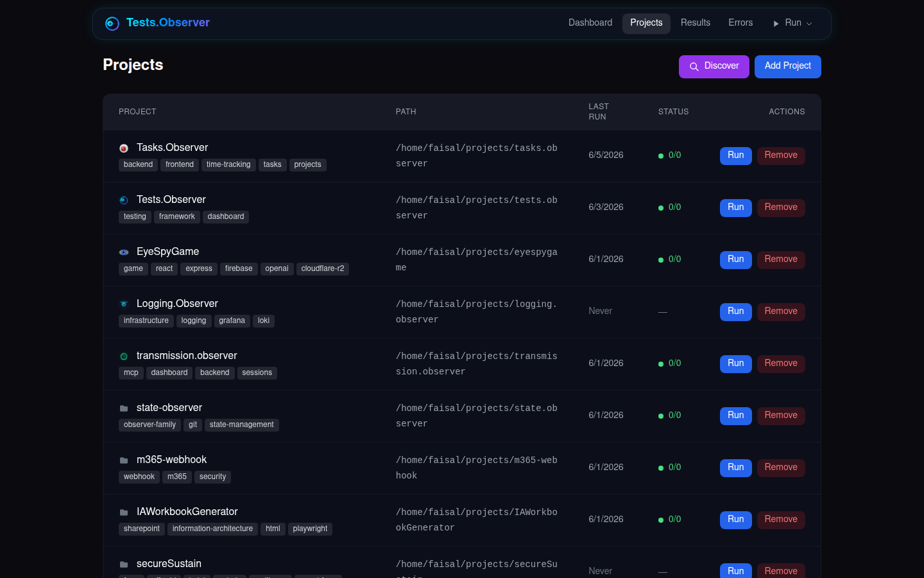Click the grafana tag on Logging.Observer
This screenshot has width=924, height=578.
[x=232, y=321]
